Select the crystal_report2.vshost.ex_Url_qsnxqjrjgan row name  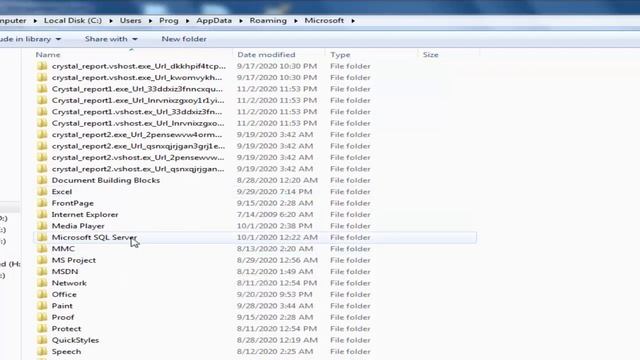click(x=138, y=169)
